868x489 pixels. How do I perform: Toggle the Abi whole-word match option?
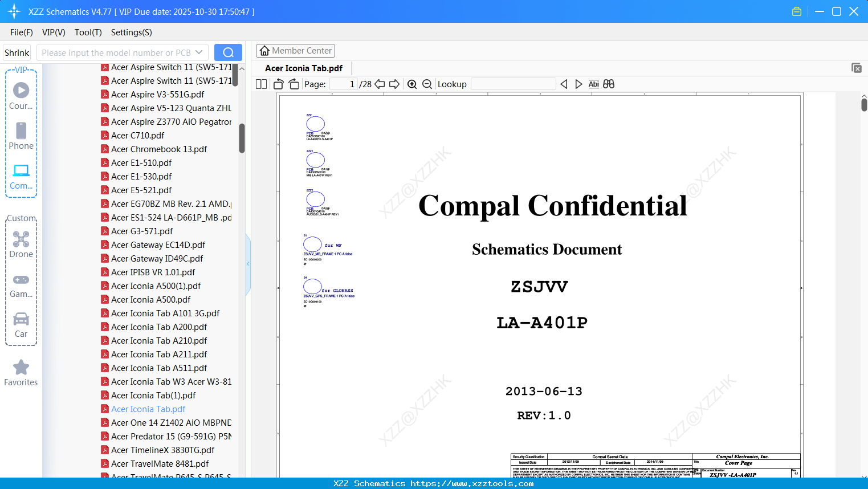(594, 84)
